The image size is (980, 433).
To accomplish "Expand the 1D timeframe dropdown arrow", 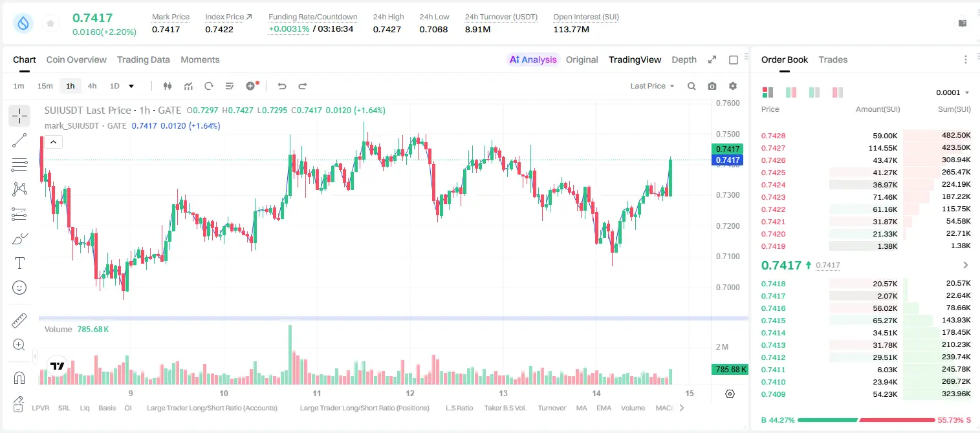I will tap(131, 86).
